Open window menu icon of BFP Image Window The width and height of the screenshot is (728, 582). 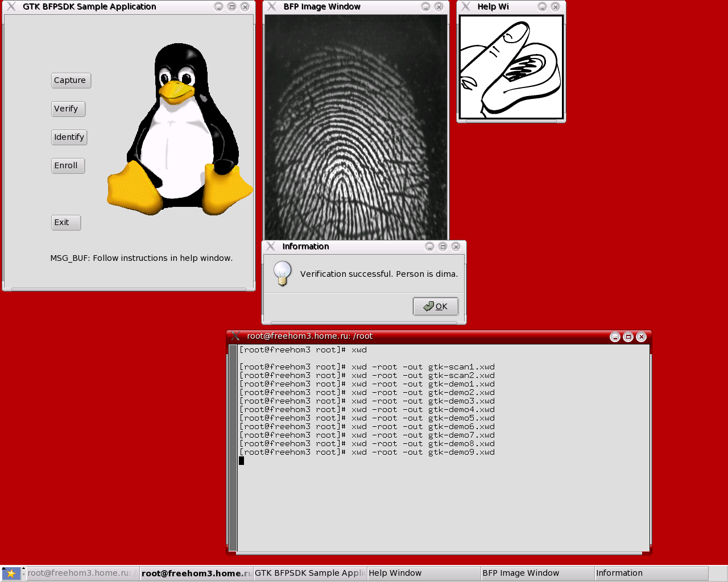[272, 7]
